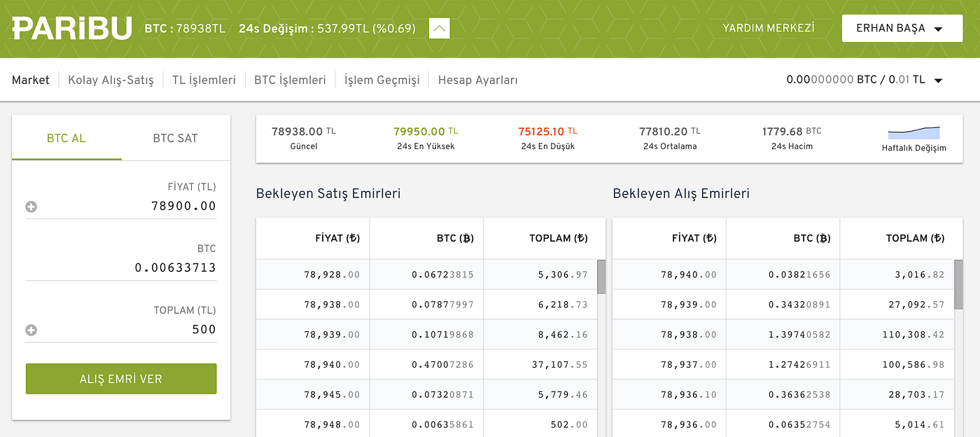Click the plus icon beside Fiyat field
Viewport: 980px width, 437px height.
click(x=31, y=207)
